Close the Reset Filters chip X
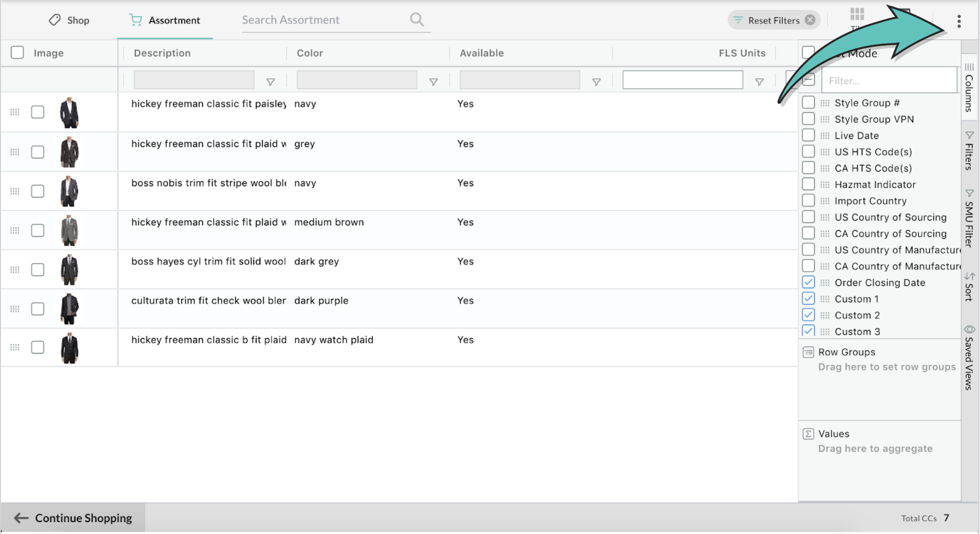 click(810, 20)
